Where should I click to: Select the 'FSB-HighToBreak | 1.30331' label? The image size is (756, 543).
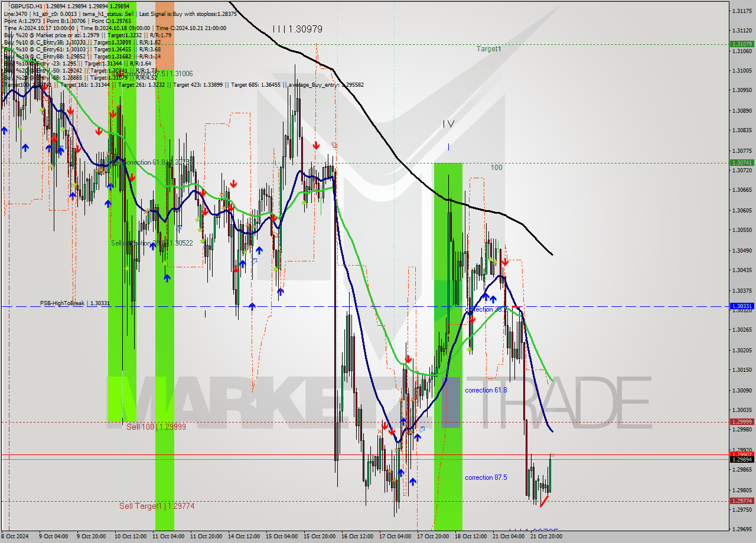[x=75, y=303]
